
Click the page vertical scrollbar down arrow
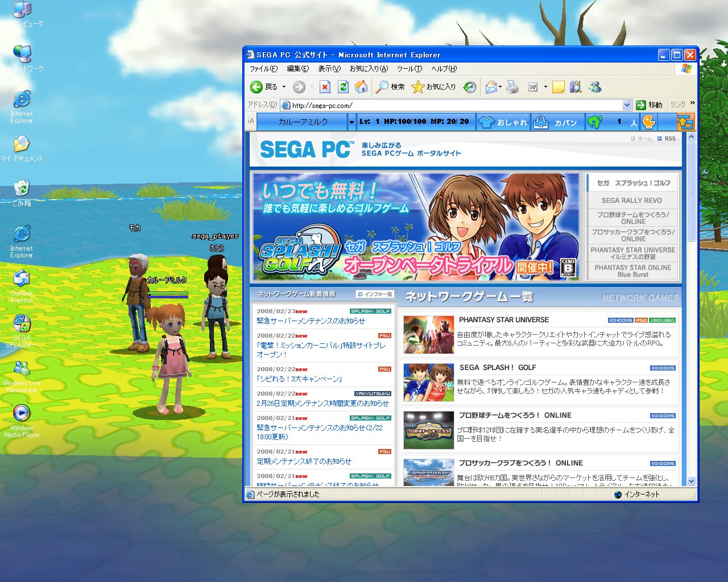[x=692, y=481]
